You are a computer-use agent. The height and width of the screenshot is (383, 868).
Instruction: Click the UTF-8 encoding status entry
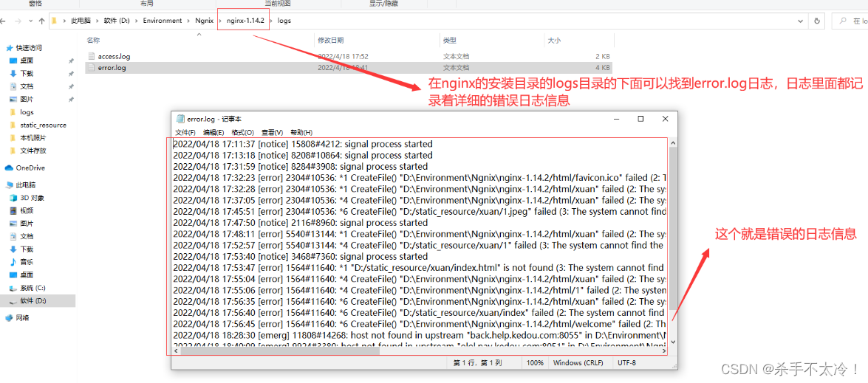tap(626, 363)
